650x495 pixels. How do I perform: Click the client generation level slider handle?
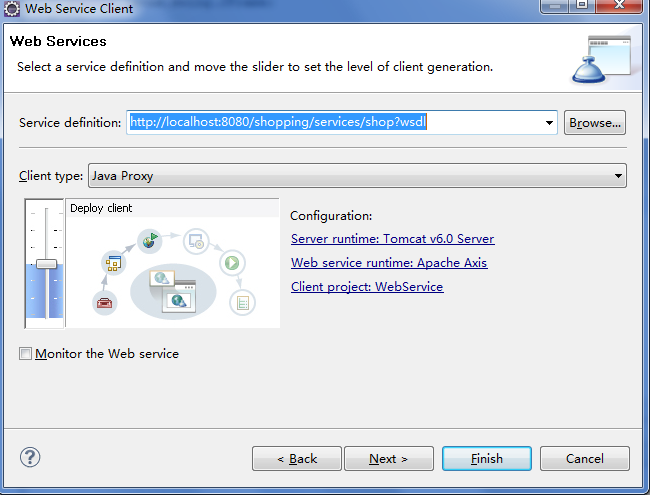pos(46,264)
